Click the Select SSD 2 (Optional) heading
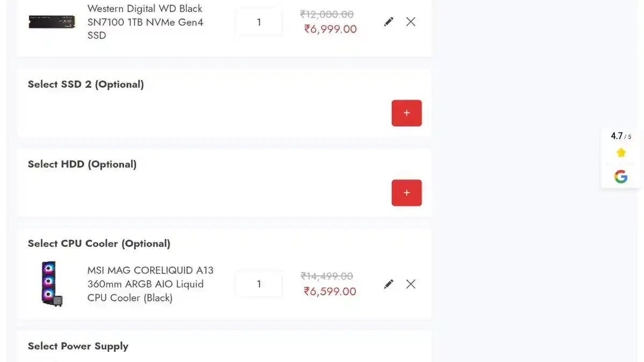Image resolution: width=644 pixels, height=362 pixels. pos(86,84)
